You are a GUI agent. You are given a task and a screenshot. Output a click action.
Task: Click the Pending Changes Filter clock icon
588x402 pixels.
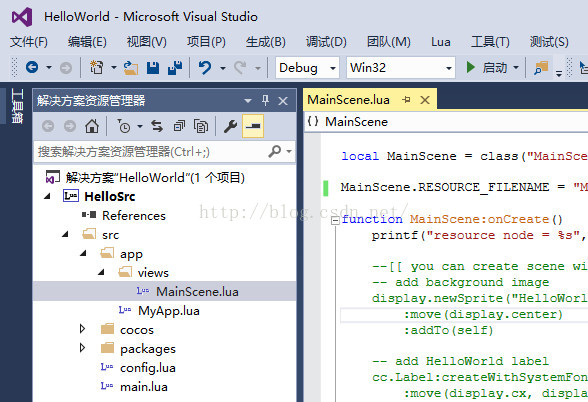click(x=123, y=126)
